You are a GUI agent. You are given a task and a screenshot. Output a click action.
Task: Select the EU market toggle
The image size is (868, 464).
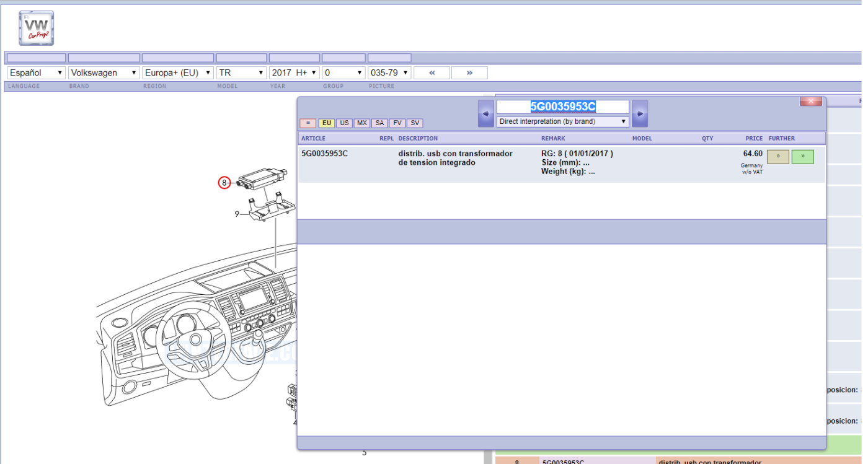327,123
